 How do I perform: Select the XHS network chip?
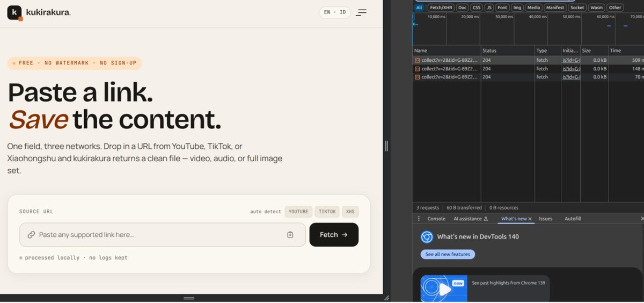click(350, 212)
